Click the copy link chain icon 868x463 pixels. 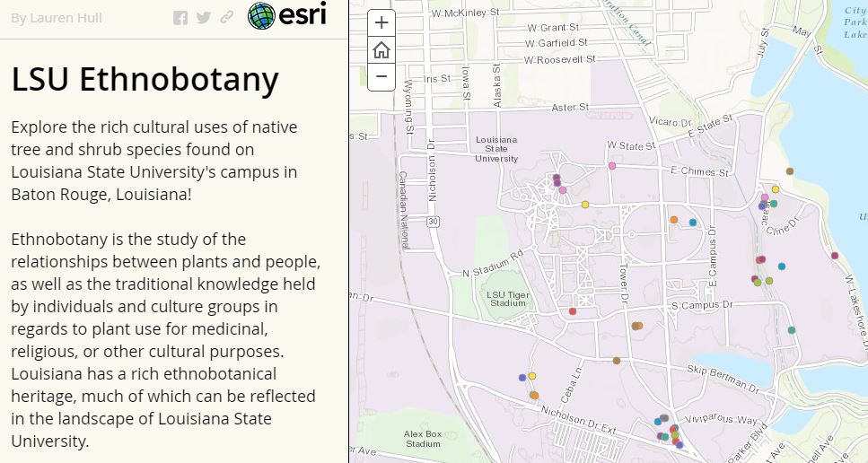[x=227, y=18]
